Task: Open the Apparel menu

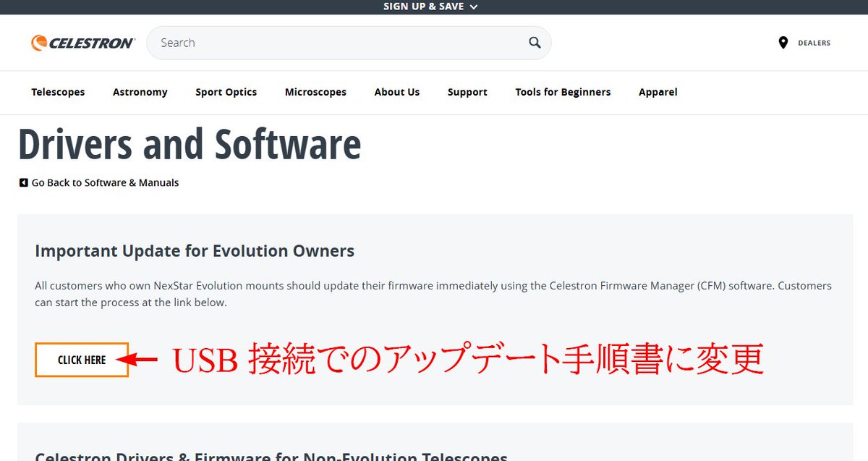Action: pyautogui.click(x=658, y=92)
